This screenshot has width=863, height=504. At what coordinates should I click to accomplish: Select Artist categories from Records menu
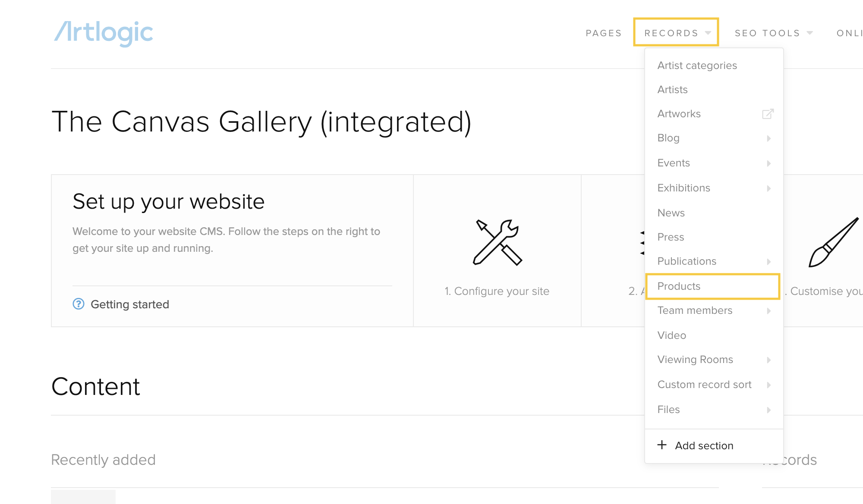[x=714, y=66]
